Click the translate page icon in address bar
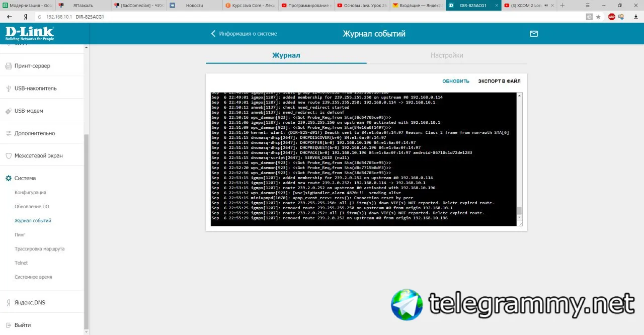Viewport: 644px width, 335px height. tap(589, 17)
